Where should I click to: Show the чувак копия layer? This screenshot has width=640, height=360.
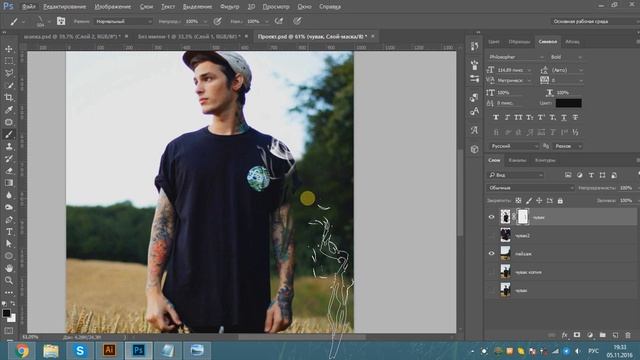(x=491, y=272)
